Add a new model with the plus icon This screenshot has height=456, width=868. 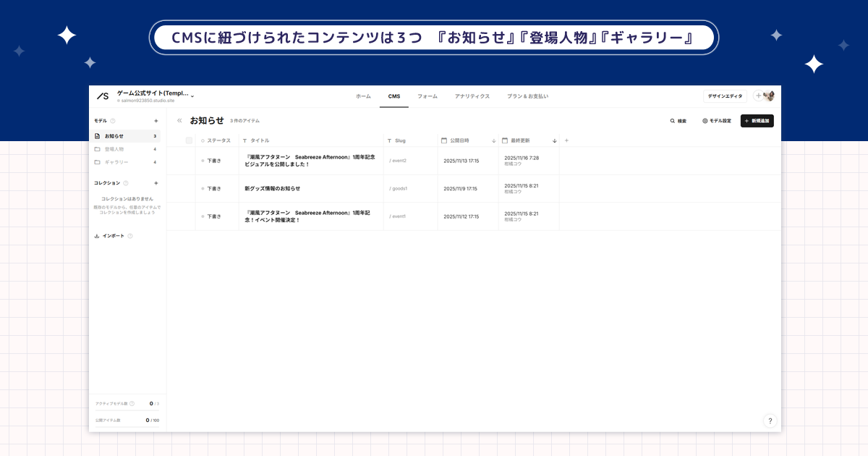coord(156,120)
